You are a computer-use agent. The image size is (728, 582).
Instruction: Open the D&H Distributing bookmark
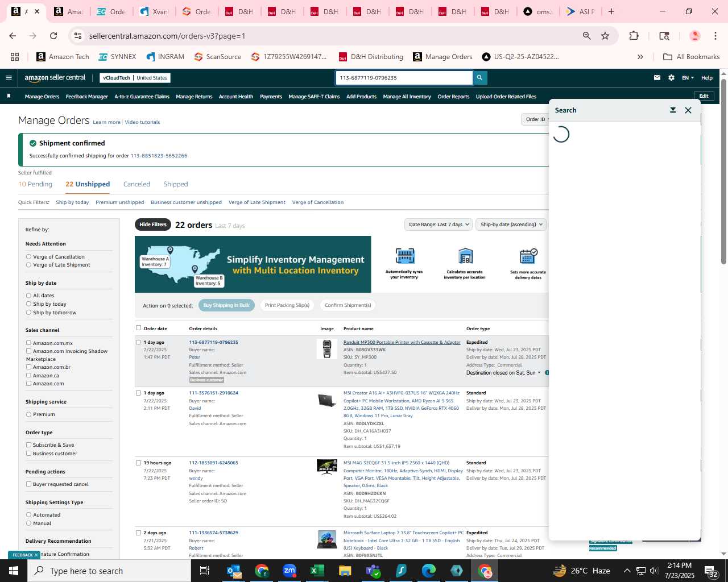(371, 57)
